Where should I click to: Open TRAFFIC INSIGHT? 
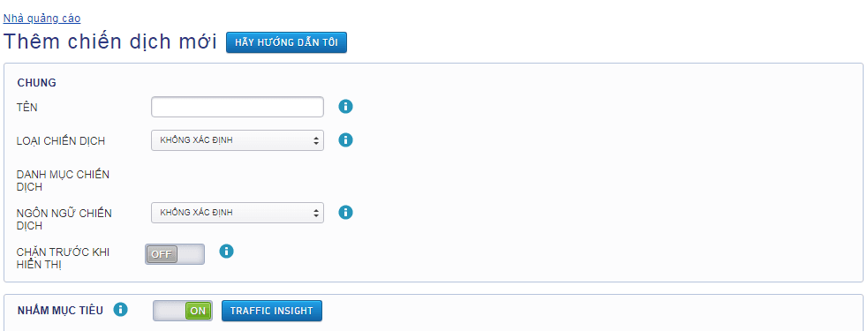click(272, 311)
